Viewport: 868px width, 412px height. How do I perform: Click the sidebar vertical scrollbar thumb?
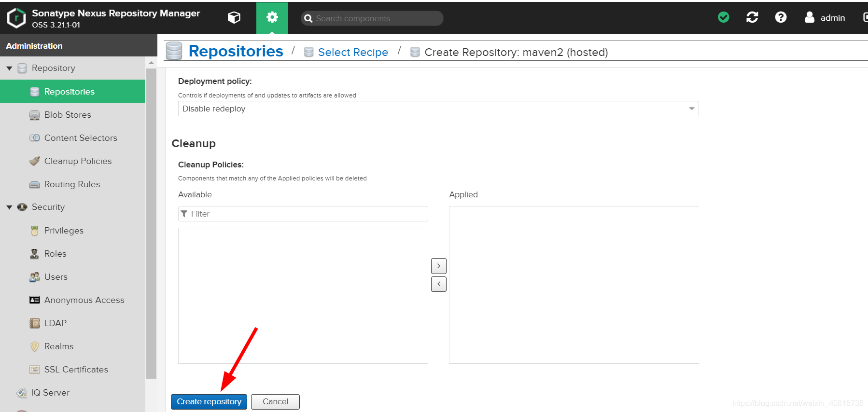151,224
